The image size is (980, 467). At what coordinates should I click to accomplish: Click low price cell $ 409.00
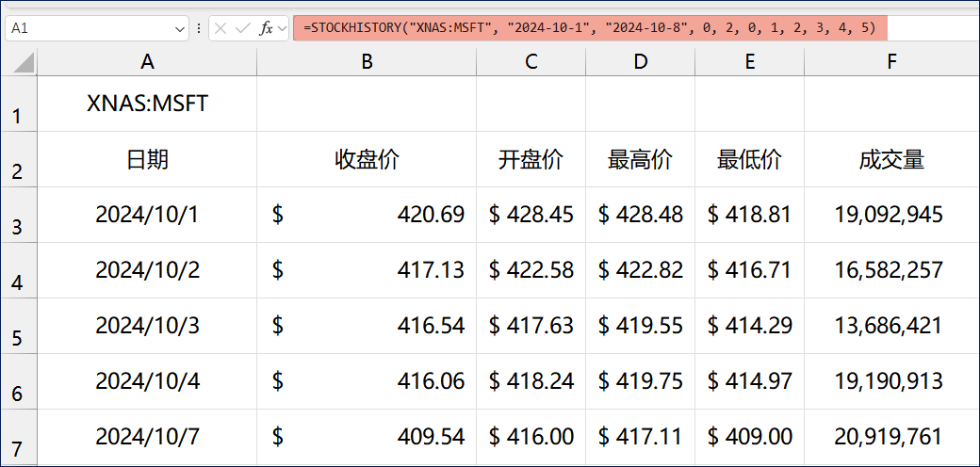pyautogui.click(x=750, y=437)
